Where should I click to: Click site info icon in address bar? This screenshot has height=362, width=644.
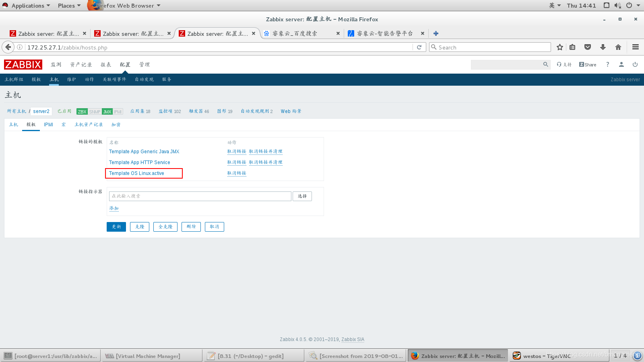pos(19,47)
